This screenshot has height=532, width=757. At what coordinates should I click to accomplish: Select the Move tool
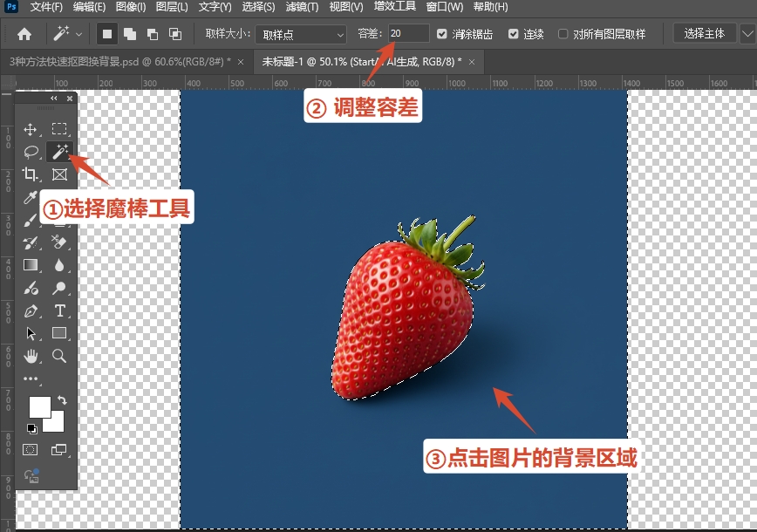pyautogui.click(x=31, y=128)
